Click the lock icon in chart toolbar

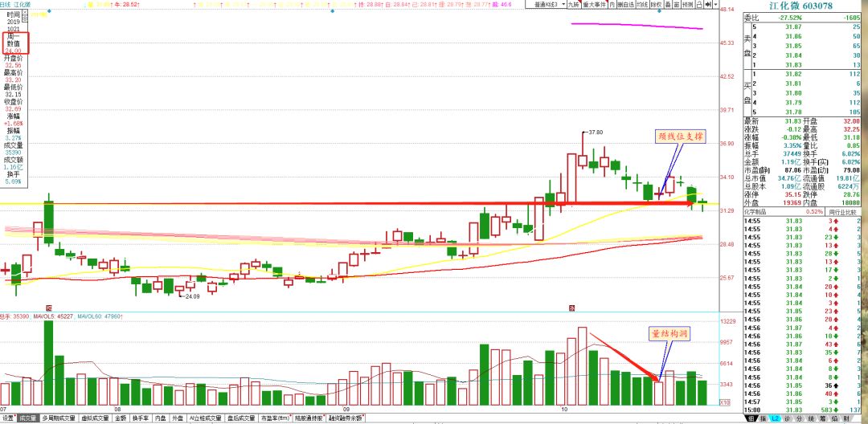click(700, 4)
